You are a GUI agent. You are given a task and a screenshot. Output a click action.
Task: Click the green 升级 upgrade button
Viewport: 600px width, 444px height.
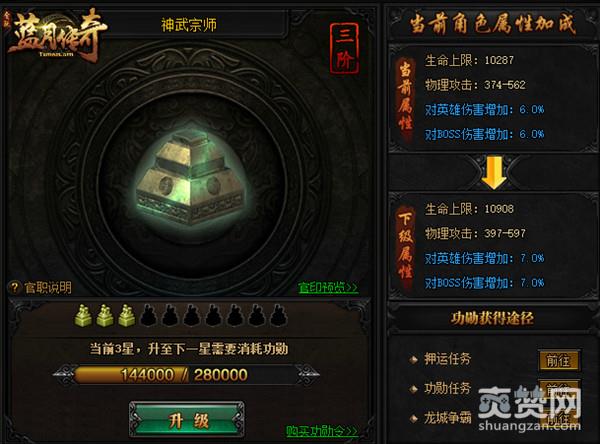pyautogui.click(x=187, y=420)
